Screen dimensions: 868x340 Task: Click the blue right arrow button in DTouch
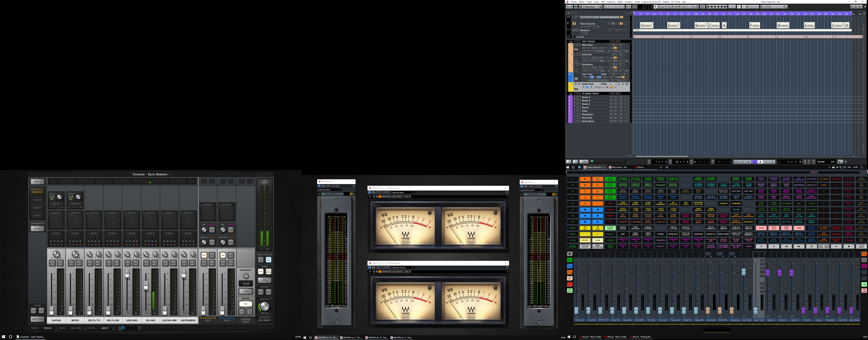coord(598,216)
